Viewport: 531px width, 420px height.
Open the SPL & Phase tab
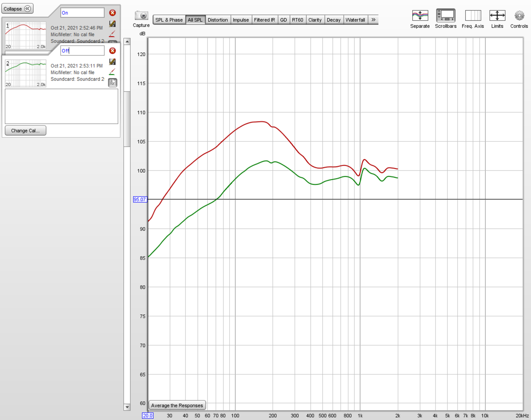[x=169, y=20]
